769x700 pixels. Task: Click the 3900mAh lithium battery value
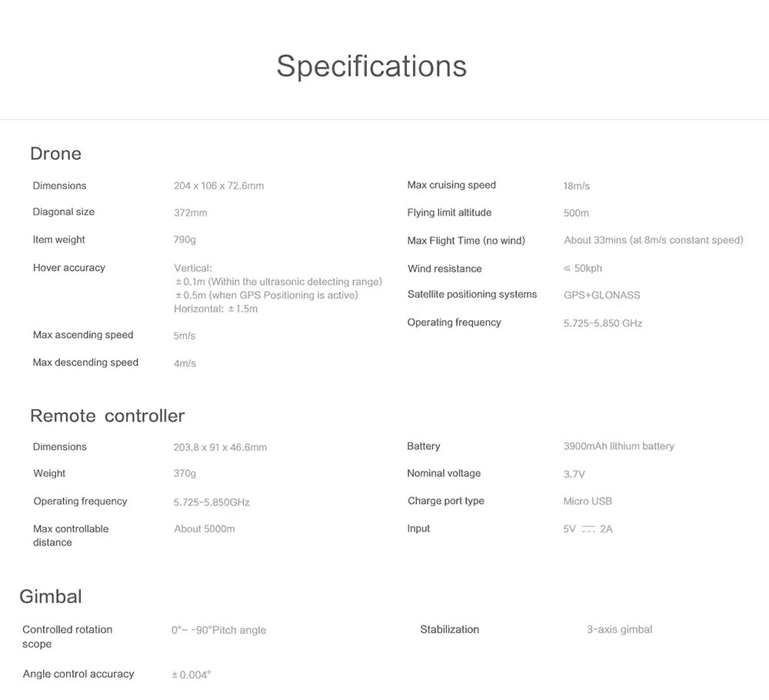pyautogui.click(x=618, y=446)
